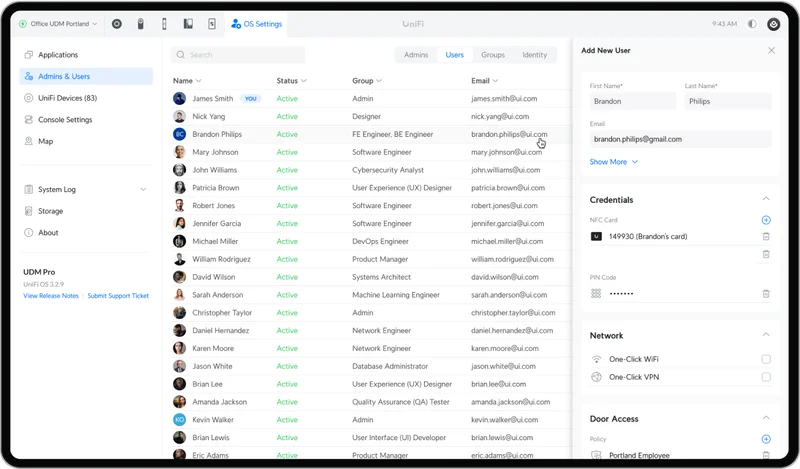The height and width of the screenshot is (469, 800).
Task: Open the Storage page
Action: pyautogui.click(x=86, y=211)
